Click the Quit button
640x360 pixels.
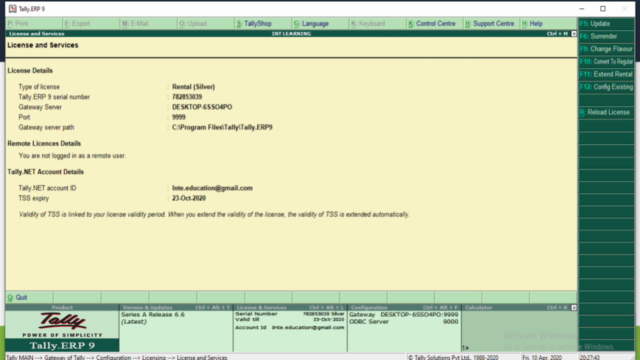(x=29, y=297)
